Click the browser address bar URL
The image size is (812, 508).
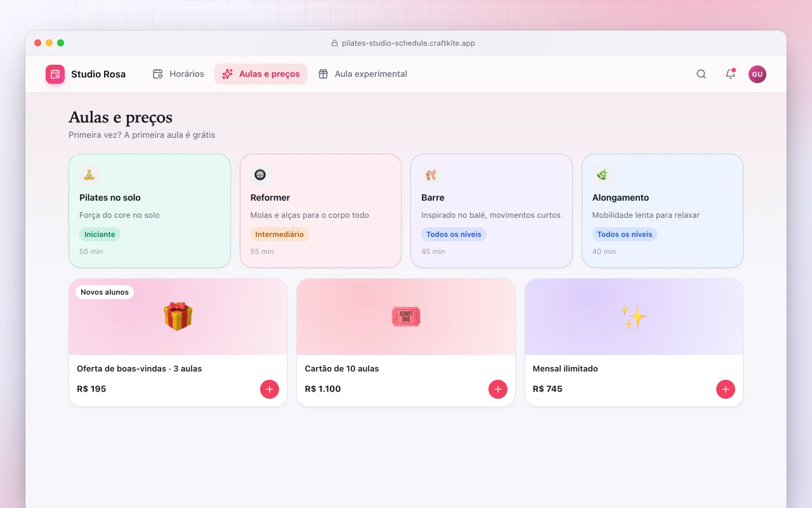point(409,43)
